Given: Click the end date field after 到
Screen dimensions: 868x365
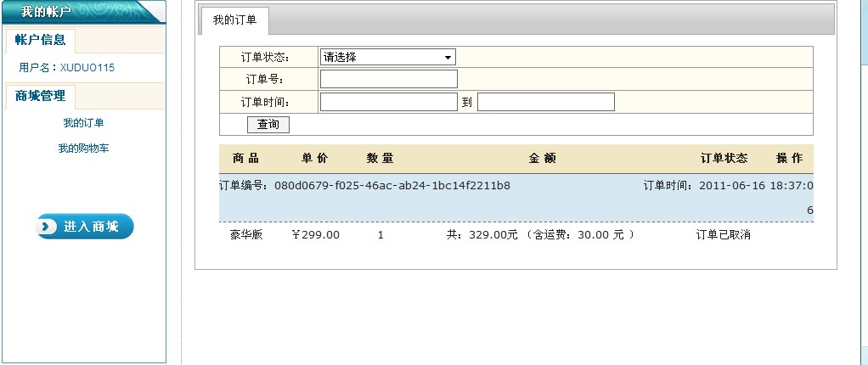Looking at the screenshot, I should 545,102.
